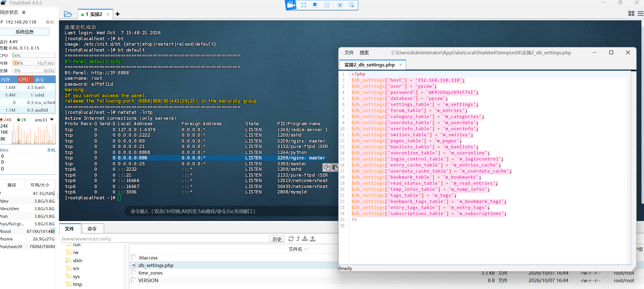Close the 实操2_db_settings.php editor tab

pos(401,65)
